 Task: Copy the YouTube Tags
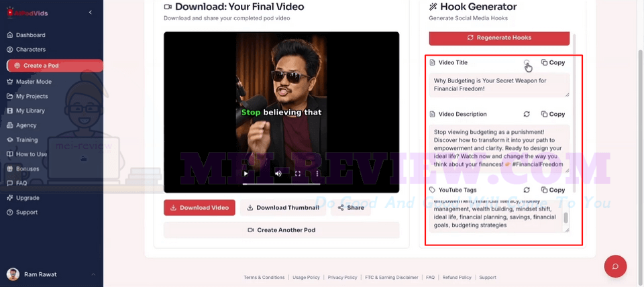tap(553, 190)
